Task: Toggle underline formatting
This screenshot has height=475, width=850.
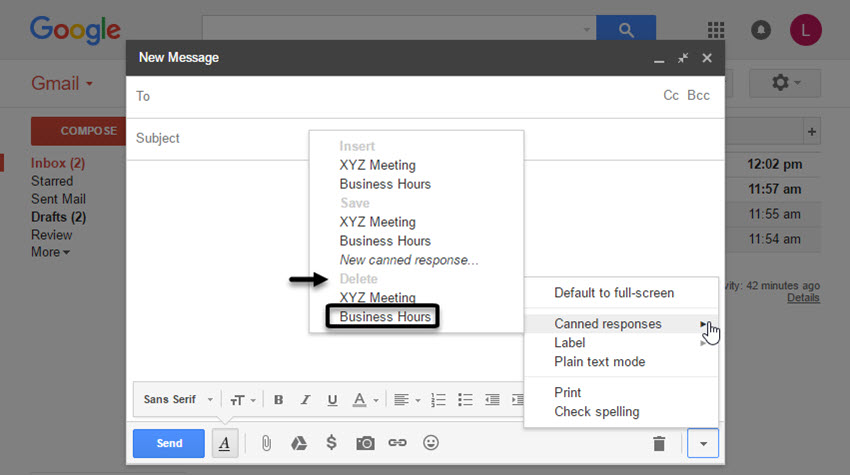Action: point(332,400)
